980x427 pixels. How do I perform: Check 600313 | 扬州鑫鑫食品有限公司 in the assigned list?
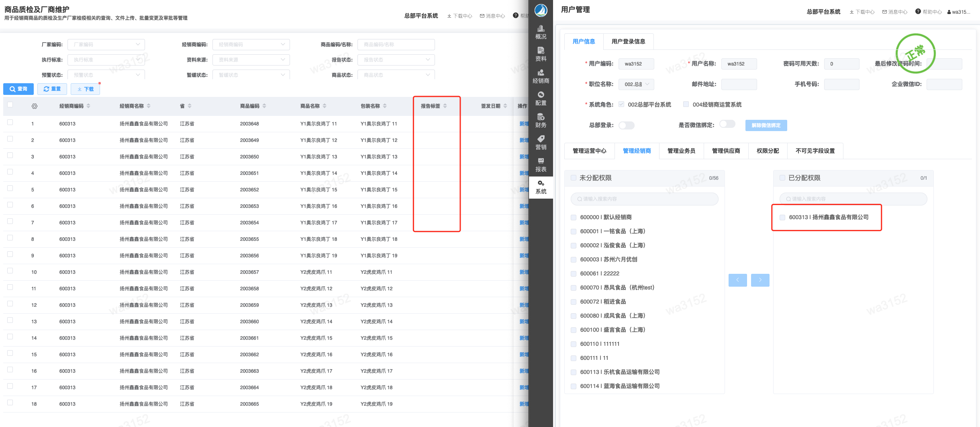[782, 218]
